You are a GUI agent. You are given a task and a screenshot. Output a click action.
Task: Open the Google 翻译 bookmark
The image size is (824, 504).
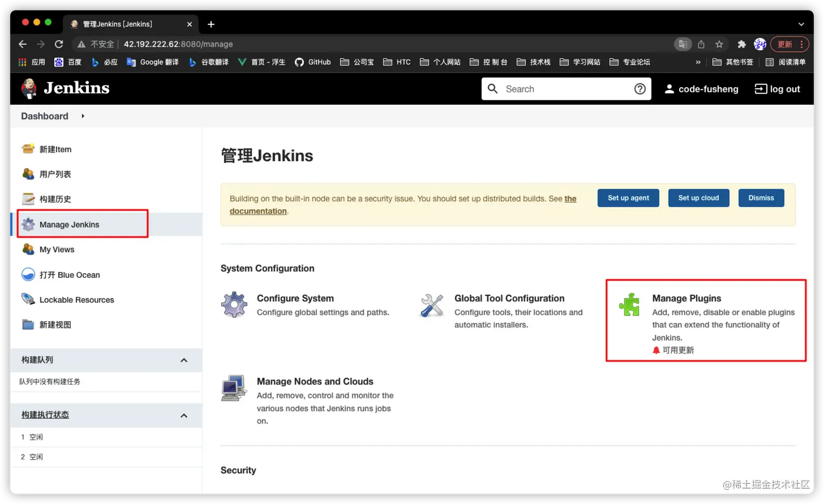coord(153,62)
